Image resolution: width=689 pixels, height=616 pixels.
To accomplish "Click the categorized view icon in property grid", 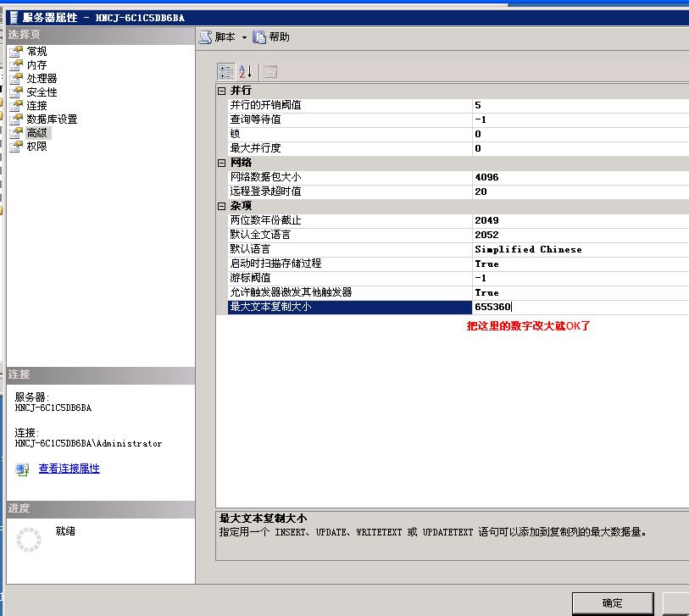I will 226,72.
